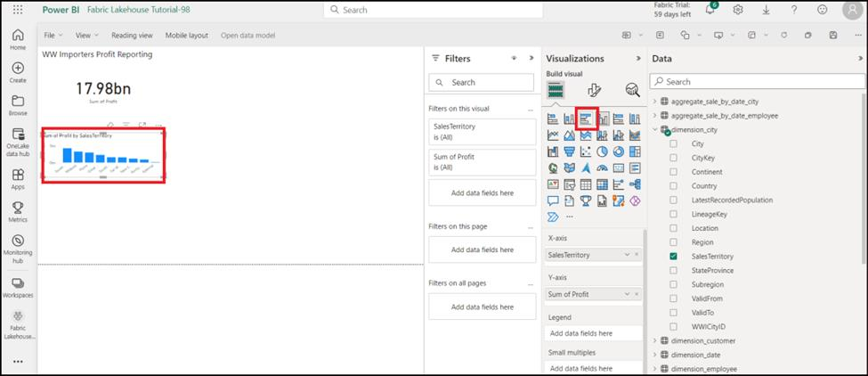Collapse the dimension_city table

pyautogui.click(x=655, y=129)
